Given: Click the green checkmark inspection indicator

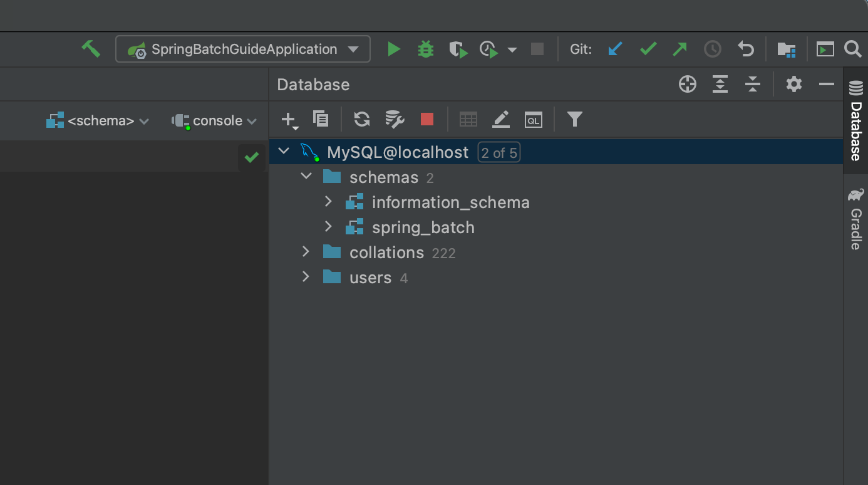Looking at the screenshot, I should click(252, 158).
